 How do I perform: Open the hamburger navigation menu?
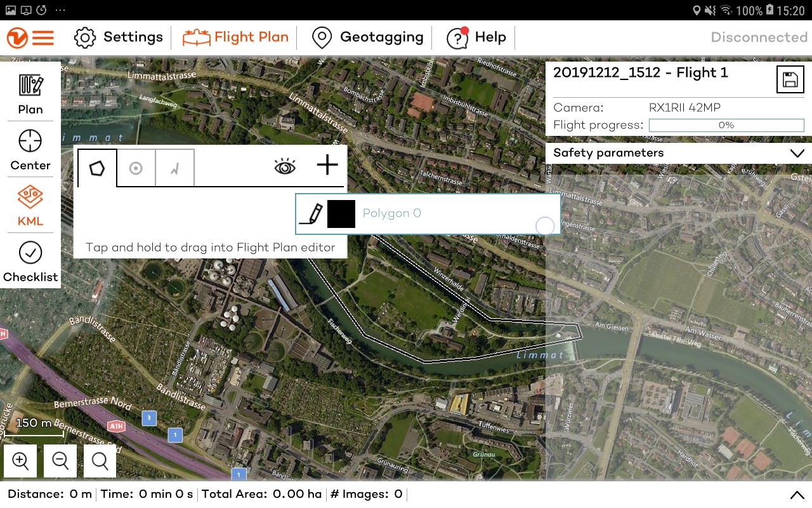[x=43, y=37]
